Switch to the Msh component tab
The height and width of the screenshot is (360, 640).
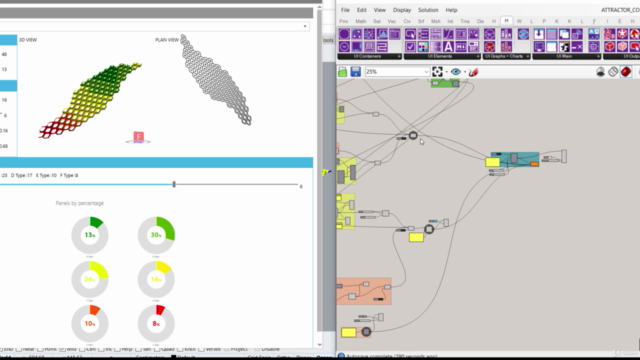[x=436, y=21]
